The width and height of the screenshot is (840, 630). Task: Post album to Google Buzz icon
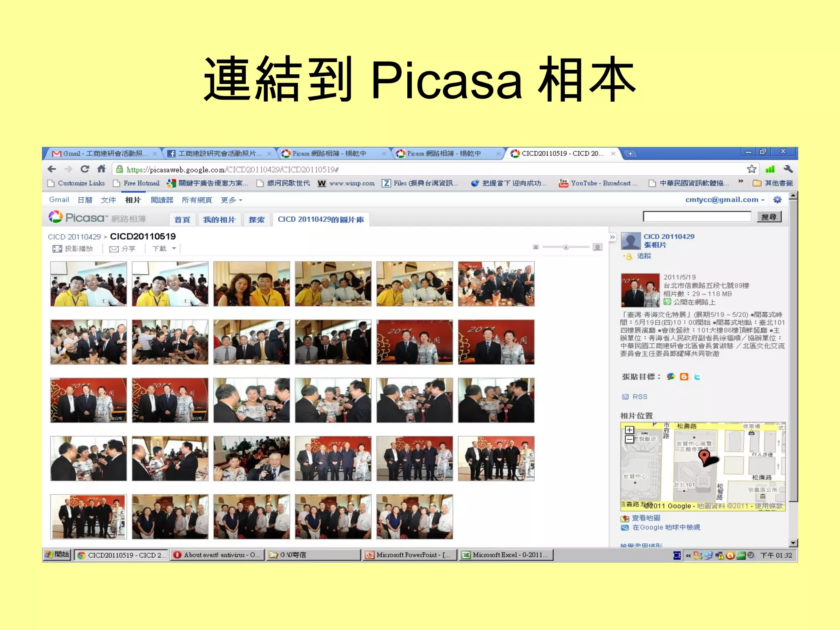671,377
